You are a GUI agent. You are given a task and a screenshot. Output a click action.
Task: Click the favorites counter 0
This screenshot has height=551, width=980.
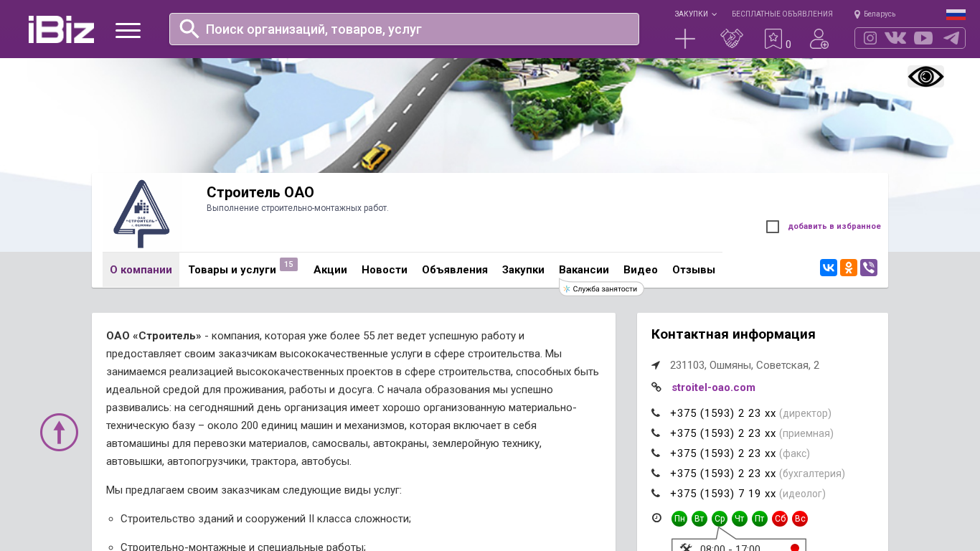click(x=788, y=44)
